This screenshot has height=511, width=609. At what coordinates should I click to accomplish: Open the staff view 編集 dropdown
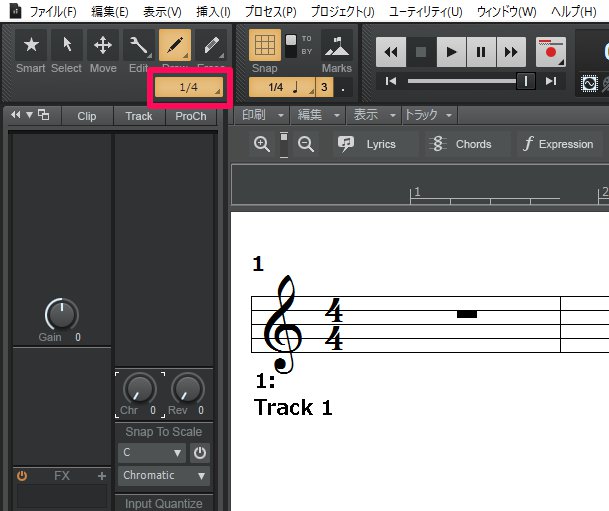click(x=319, y=115)
